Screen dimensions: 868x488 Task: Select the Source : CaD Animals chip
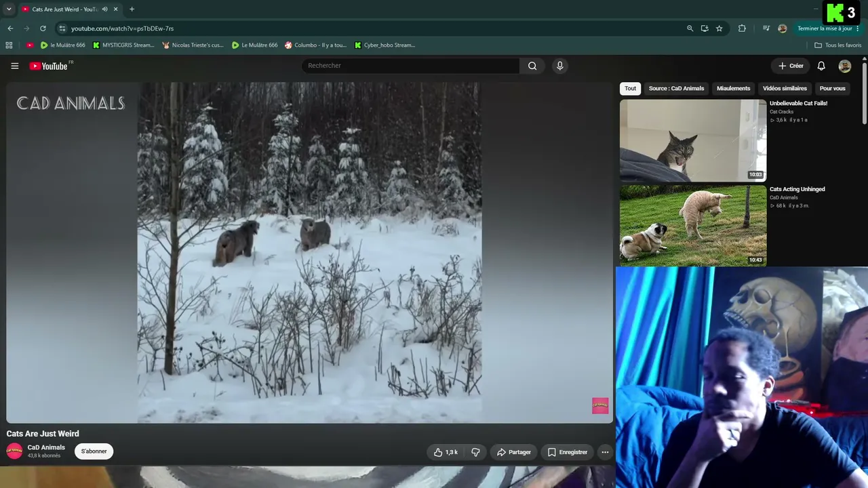coord(676,89)
